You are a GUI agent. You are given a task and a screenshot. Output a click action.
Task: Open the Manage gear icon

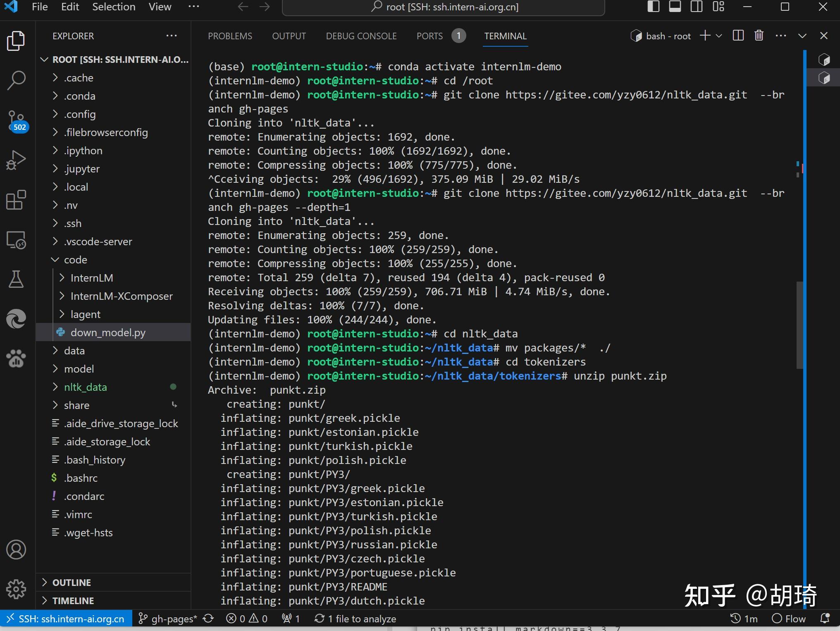point(16,589)
